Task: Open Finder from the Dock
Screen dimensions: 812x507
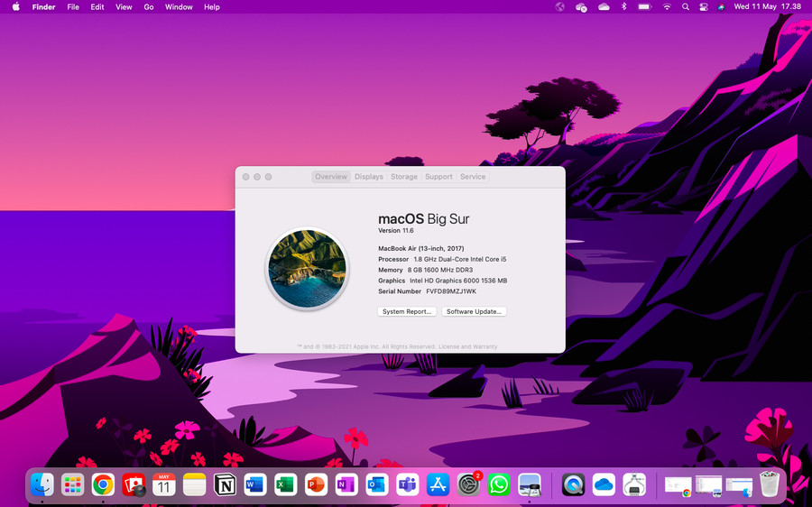Action: [42, 485]
